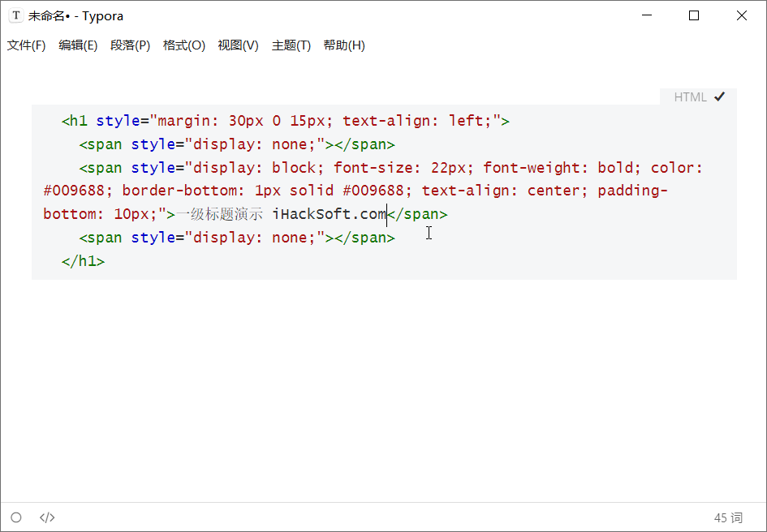
Task: Open the 视图(V) menu
Action: (x=239, y=45)
